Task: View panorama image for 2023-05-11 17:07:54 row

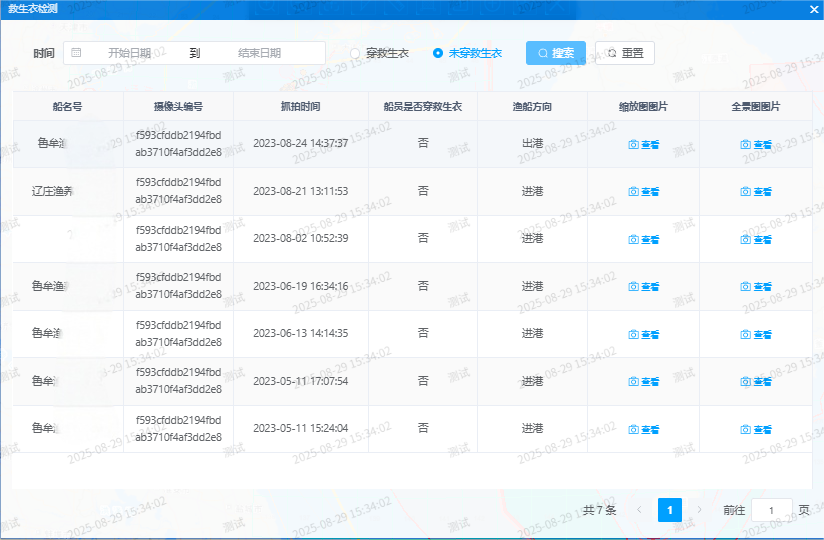Action: pos(756,381)
